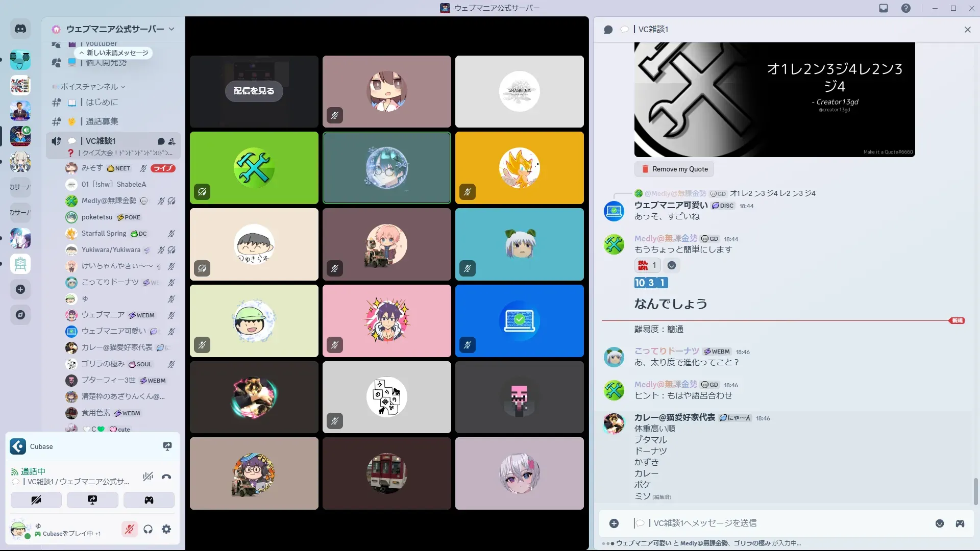Screen dimensions: 980x551
Task: Toggle headphone deafen
Action: [148, 529]
